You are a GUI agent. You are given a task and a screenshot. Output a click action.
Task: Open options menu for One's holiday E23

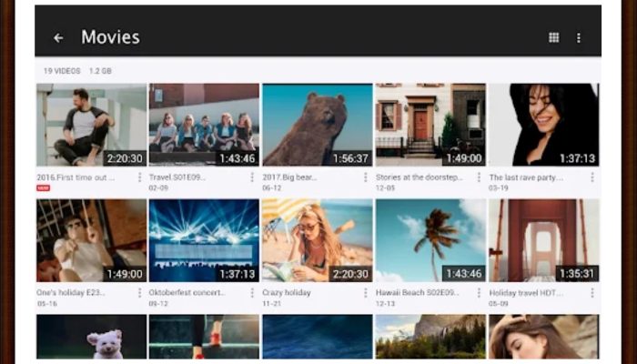pos(139,293)
